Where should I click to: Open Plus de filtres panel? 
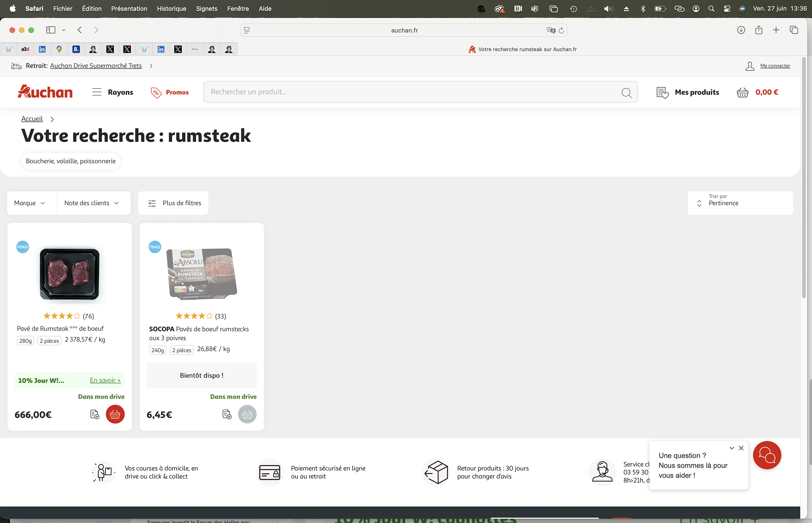coord(173,203)
